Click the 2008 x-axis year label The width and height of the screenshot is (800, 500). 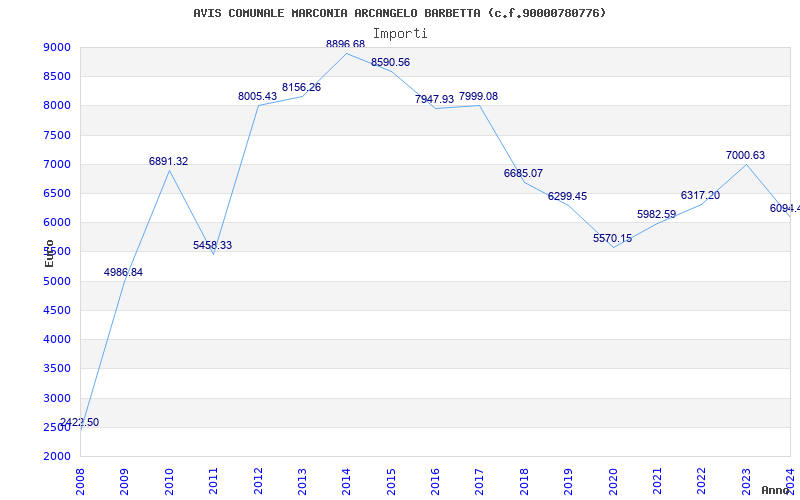(80, 482)
